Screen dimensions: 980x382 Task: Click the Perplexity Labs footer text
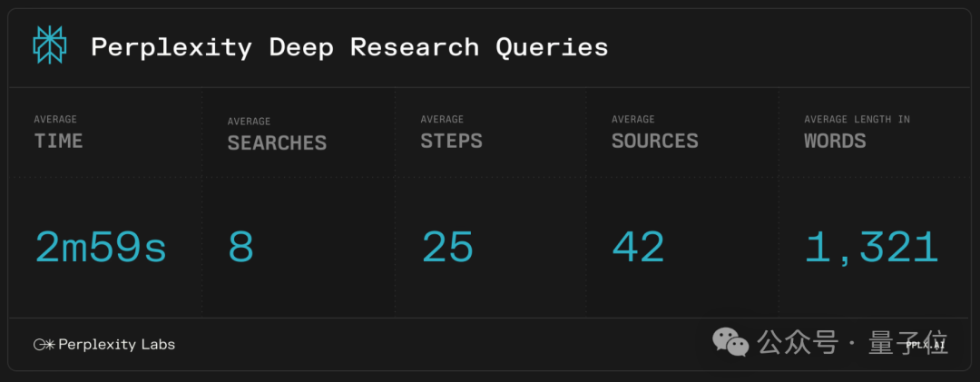click(x=116, y=345)
